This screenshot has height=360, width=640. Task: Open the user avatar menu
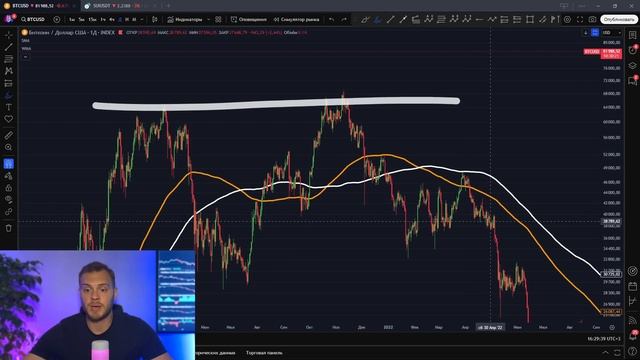9,19
